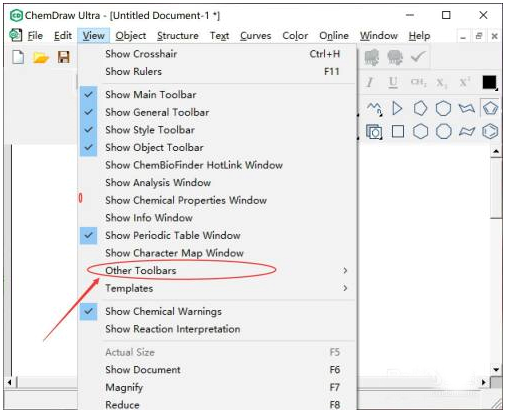
Task: Select the cyclopentane ring tool
Action: (420, 108)
